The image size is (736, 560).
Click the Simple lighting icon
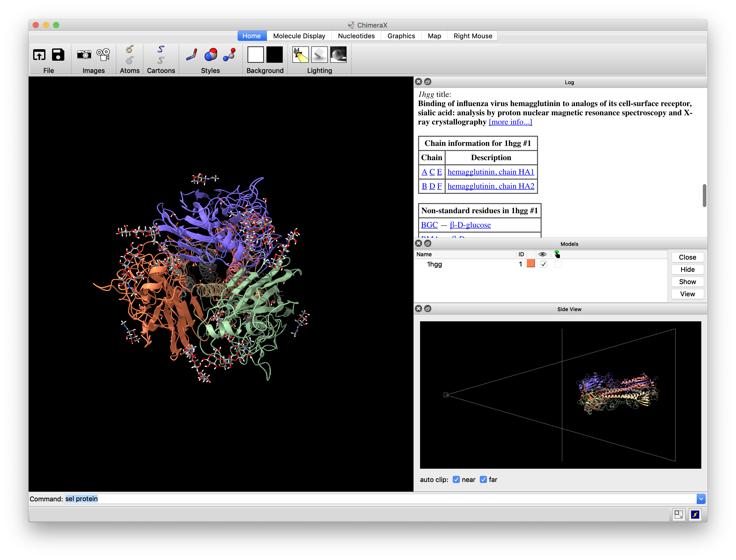(x=300, y=54)
